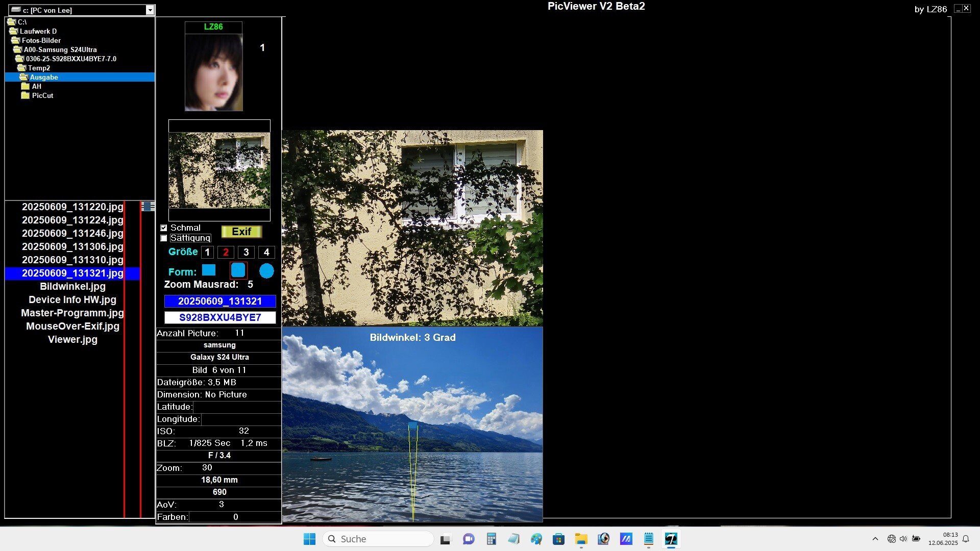Click Größe button 4

pyautogui.click(x=266, y=252)
